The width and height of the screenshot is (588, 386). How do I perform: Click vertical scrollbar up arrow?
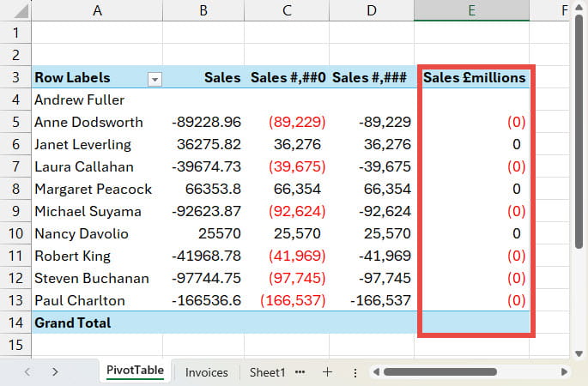point(579,7)
